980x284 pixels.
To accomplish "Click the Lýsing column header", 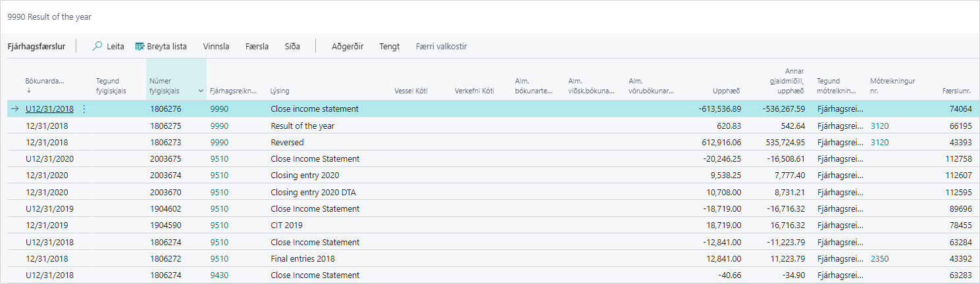I will (280, 91).
